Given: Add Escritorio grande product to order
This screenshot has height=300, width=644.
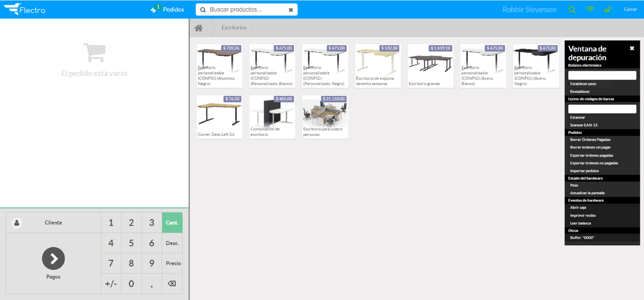Looking at the screenshot, I should click(430, 66).
